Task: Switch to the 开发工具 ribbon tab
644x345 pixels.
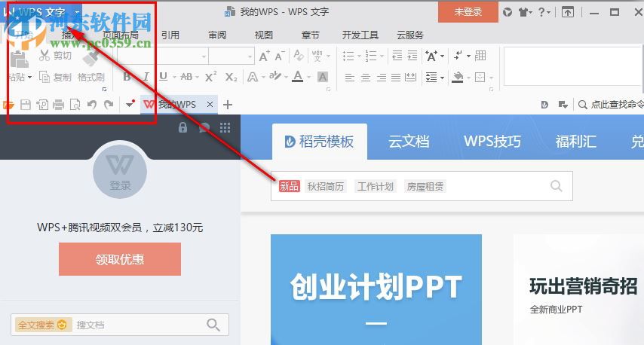Action: click(x=360, y=35)
